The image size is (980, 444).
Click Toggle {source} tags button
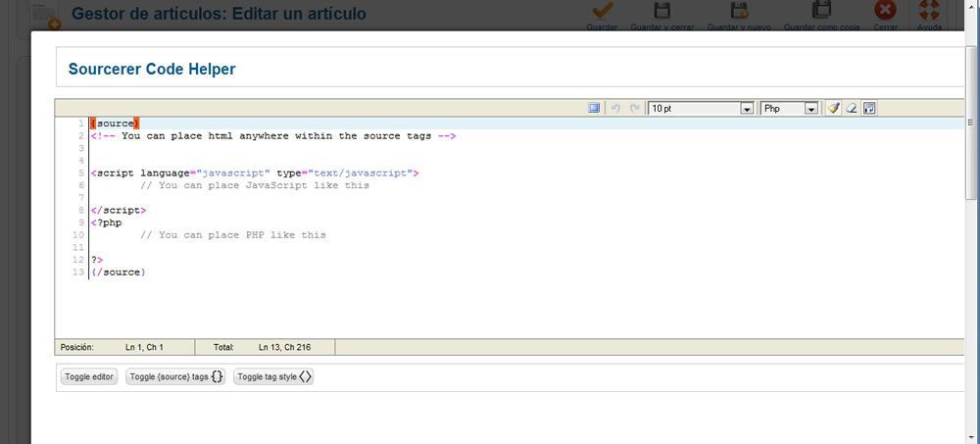175,377
